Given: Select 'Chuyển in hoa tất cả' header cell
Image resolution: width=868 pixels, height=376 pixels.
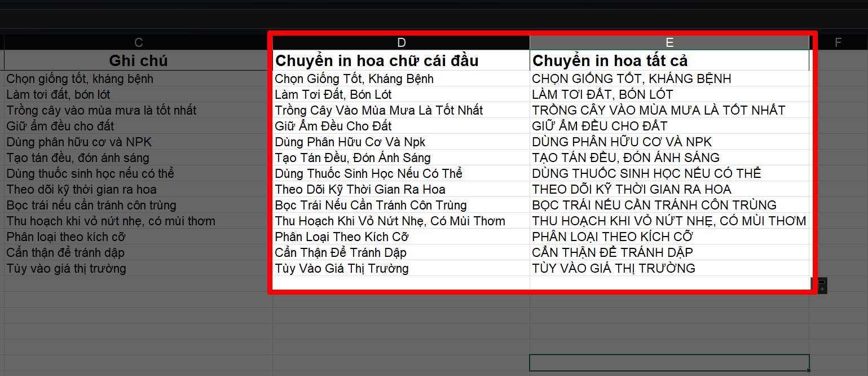Looking at the screenshot, I should pos(669,60).
